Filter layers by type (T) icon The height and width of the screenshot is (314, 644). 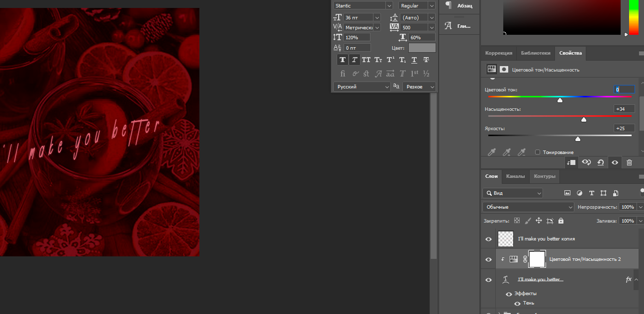pyautogui.click(x=591, y=193)
